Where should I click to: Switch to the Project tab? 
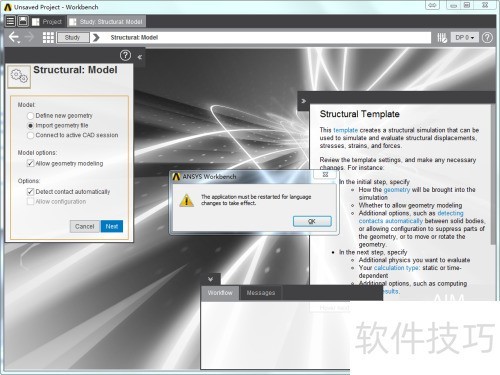click(x=47, y=22)
